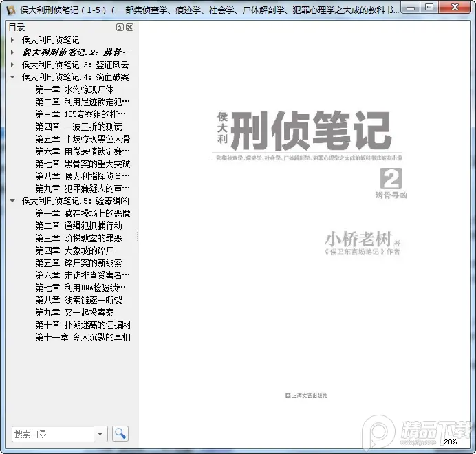This screenshot has width=476, height=454.
Task: Select 侯大利刑侦笔记.2: 辨骨 entry
Action: click(76, 52)
